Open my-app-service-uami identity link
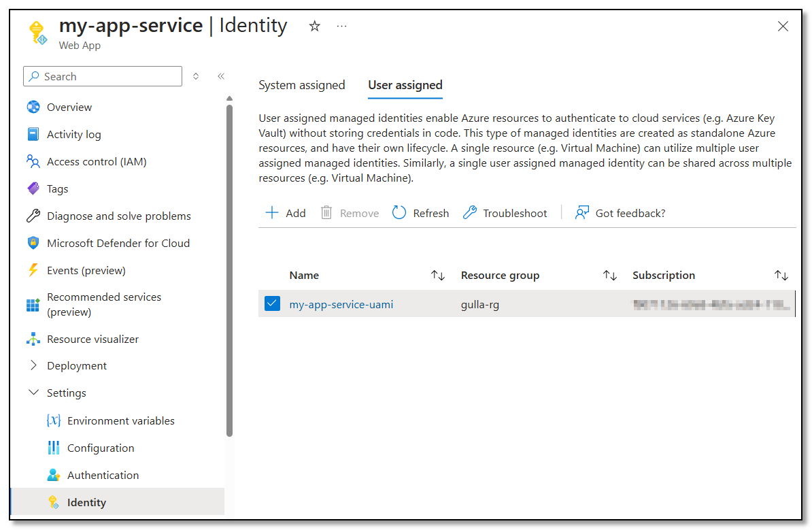 [x=341, y=305]
